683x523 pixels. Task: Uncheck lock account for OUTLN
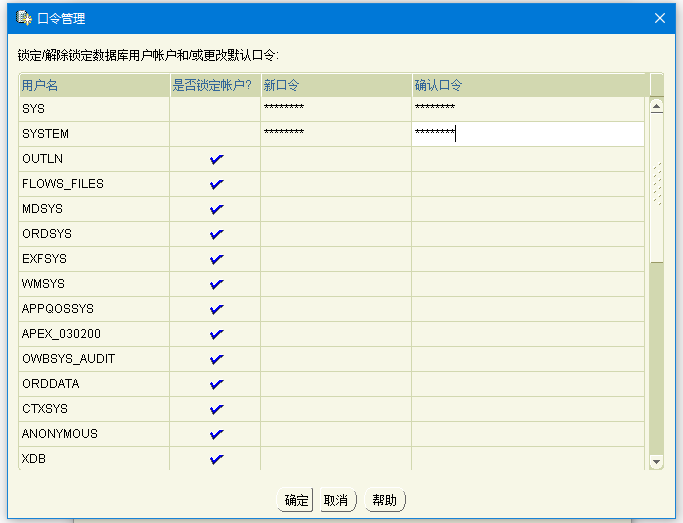(216, 159)
